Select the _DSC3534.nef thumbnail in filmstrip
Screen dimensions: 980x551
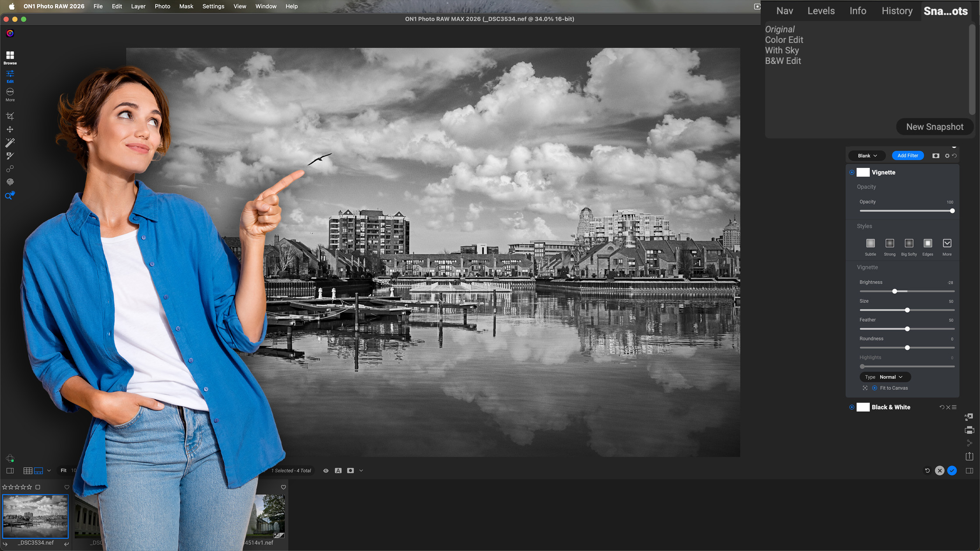point(35,516)
